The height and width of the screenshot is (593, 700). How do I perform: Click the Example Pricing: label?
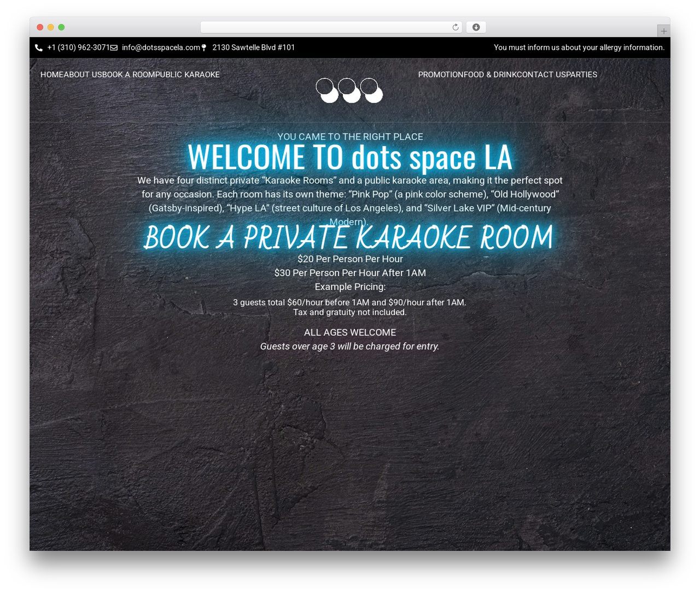point(350,287)
